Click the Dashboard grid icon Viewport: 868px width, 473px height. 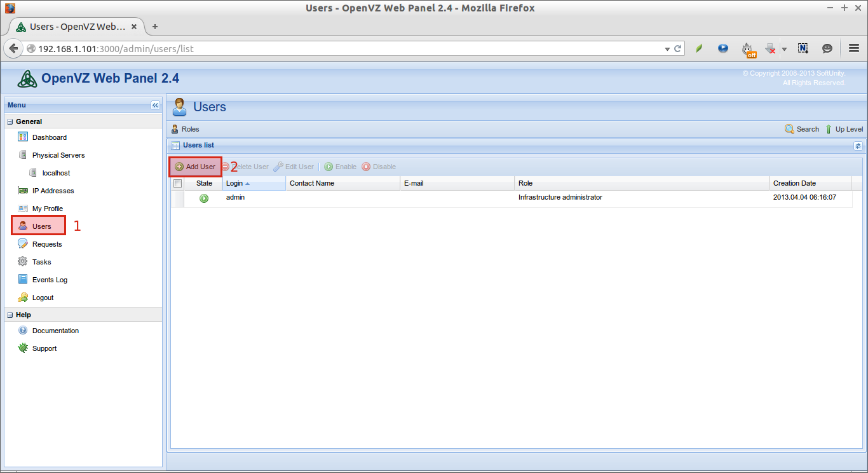(23, 137)
